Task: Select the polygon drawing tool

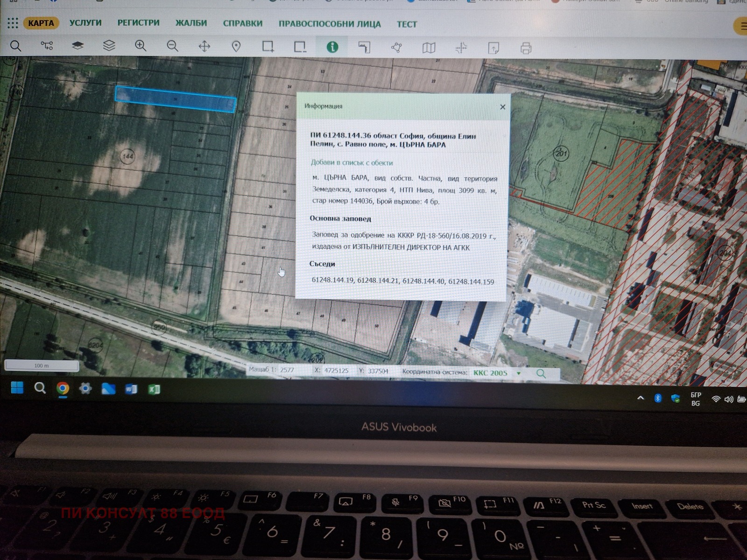Action: (x=396, y=48)
